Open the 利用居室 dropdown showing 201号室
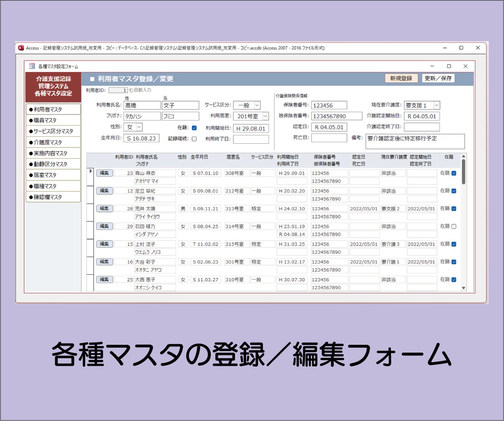504x421 pixels. [x=265, y=117]
